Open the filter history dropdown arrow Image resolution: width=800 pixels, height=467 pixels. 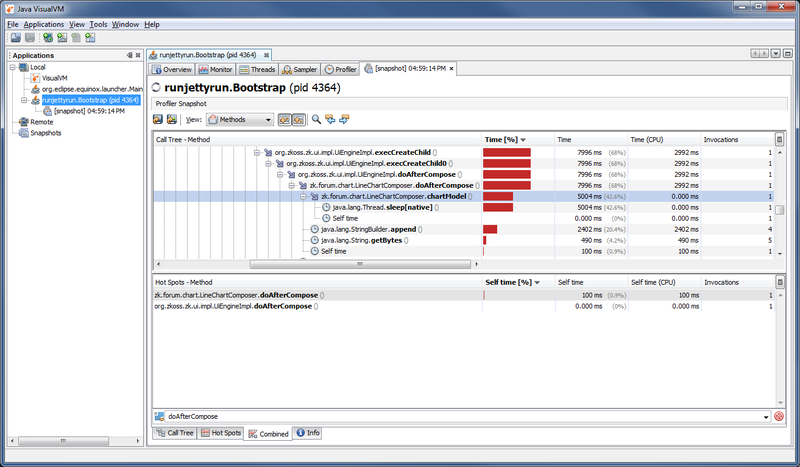[x=765, y=416]
